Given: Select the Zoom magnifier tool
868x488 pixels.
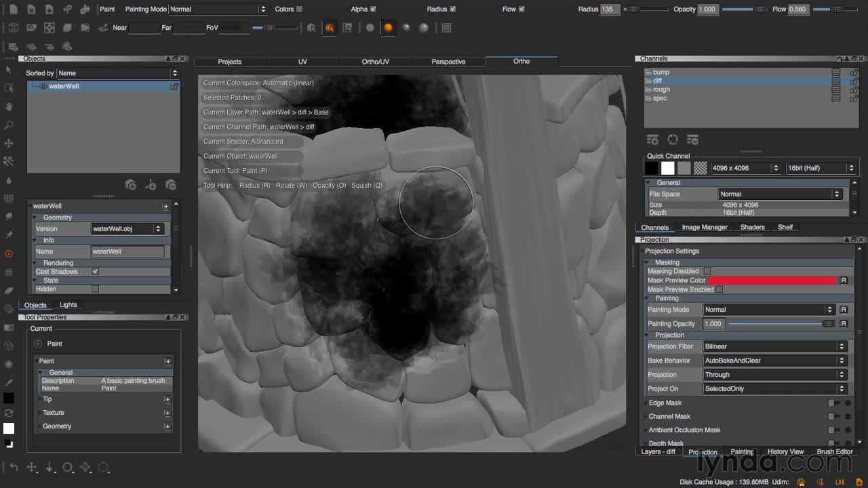Looking at the screenshot, I should 9,125.
